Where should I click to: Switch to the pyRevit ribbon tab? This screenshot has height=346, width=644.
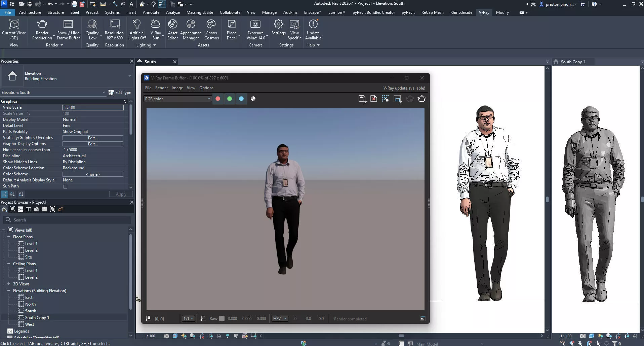pyautogui.click(x=408, y=12)
